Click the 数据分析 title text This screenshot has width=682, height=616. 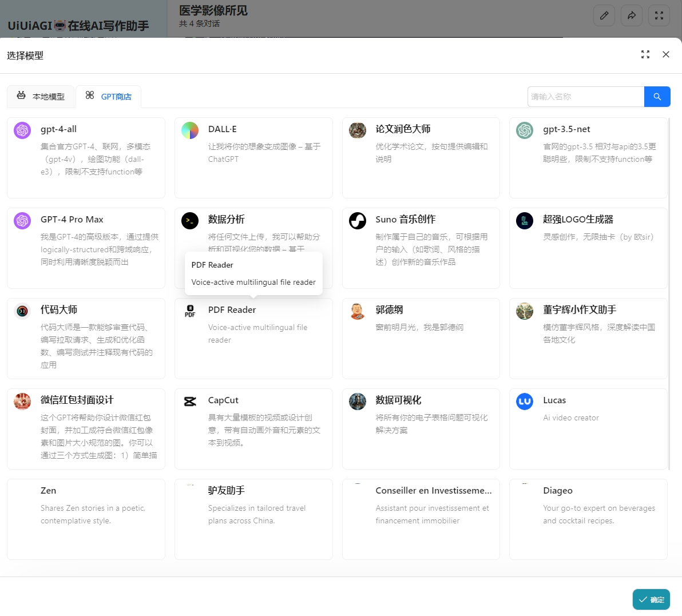click(226, 220)
